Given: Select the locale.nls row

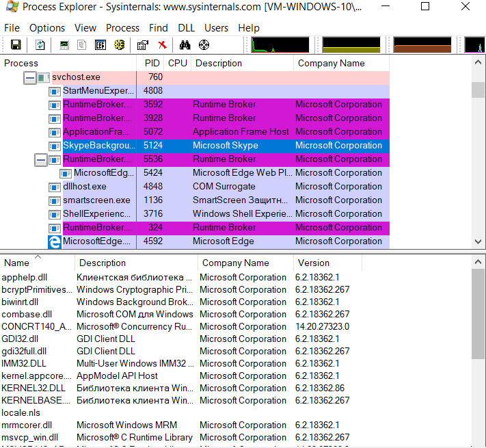Looking at the screenshot, I should [180, 413].
